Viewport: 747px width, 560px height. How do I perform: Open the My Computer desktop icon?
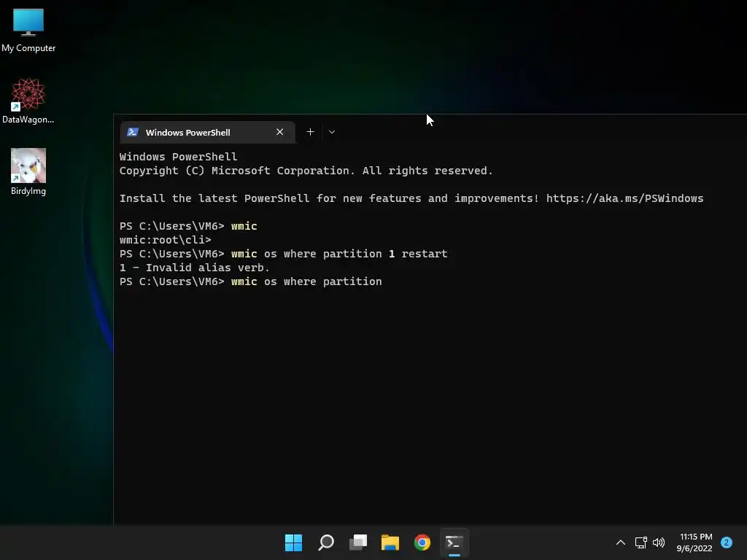pyautogui.click(x=28, y=30)
